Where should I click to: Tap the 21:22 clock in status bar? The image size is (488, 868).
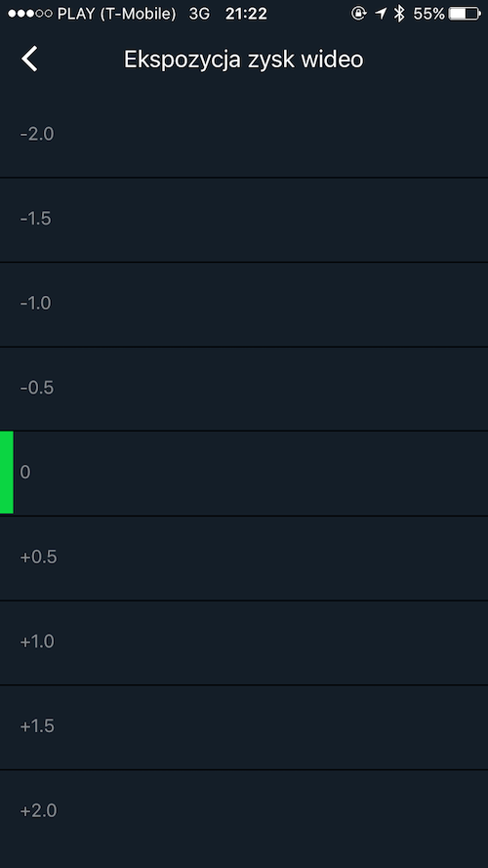coord(246,14)
